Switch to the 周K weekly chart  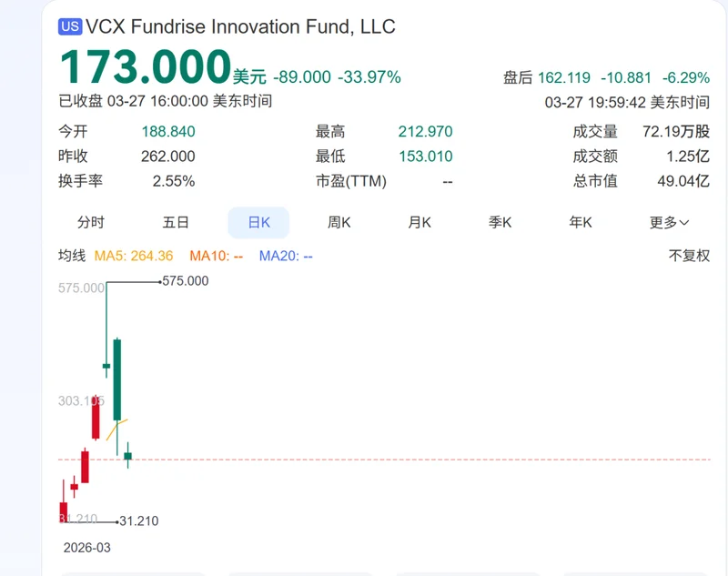click(x=339, y=222)
